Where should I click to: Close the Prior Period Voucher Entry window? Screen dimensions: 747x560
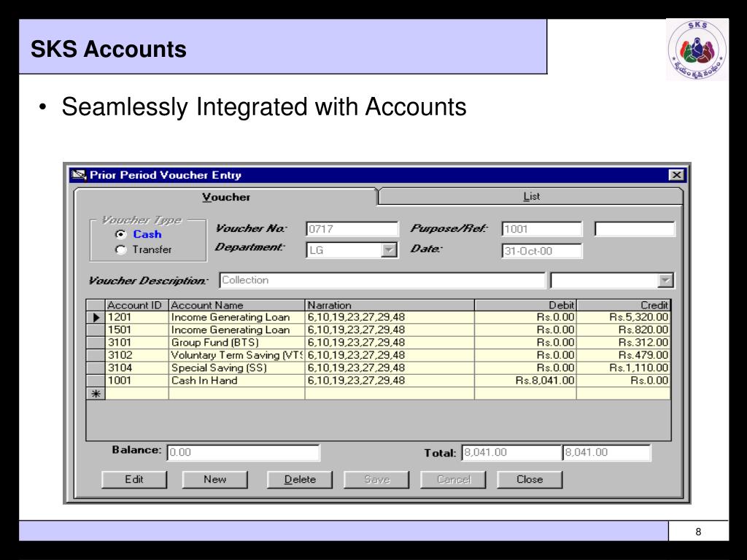[676, 175]
